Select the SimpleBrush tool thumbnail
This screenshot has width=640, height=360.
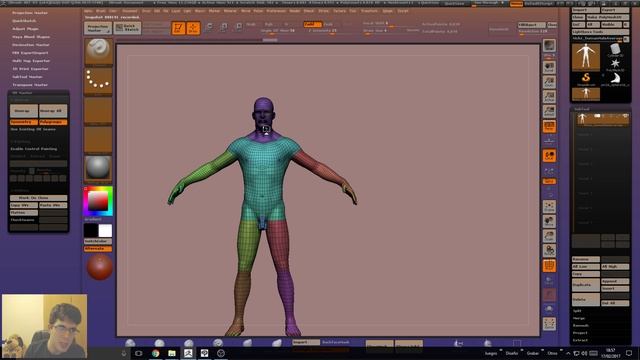586,78
